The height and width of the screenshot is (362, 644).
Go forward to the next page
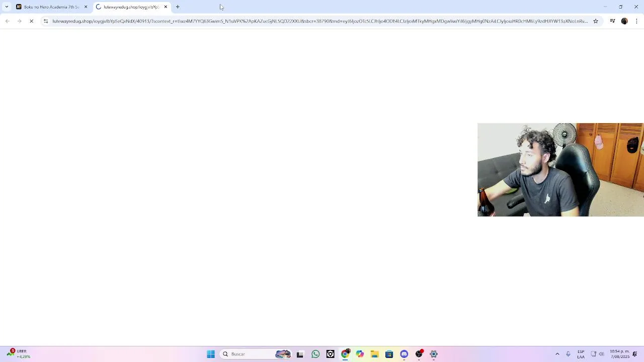pos(19,21)
